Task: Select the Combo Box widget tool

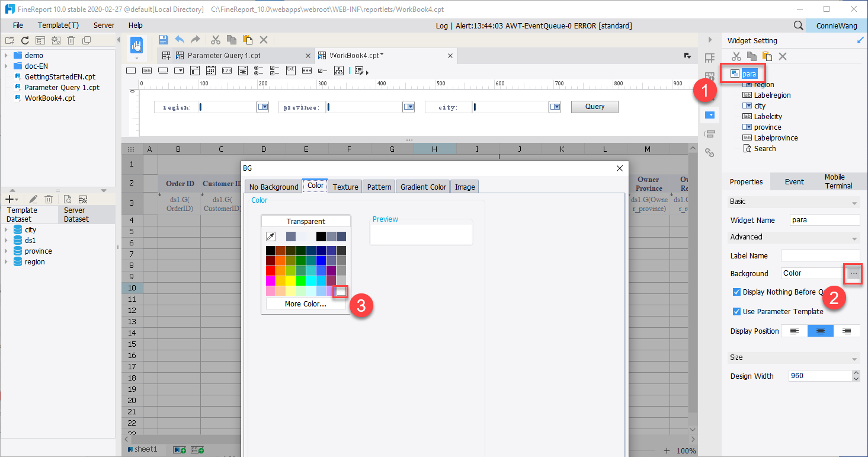Action: click(x=178, y=70)
